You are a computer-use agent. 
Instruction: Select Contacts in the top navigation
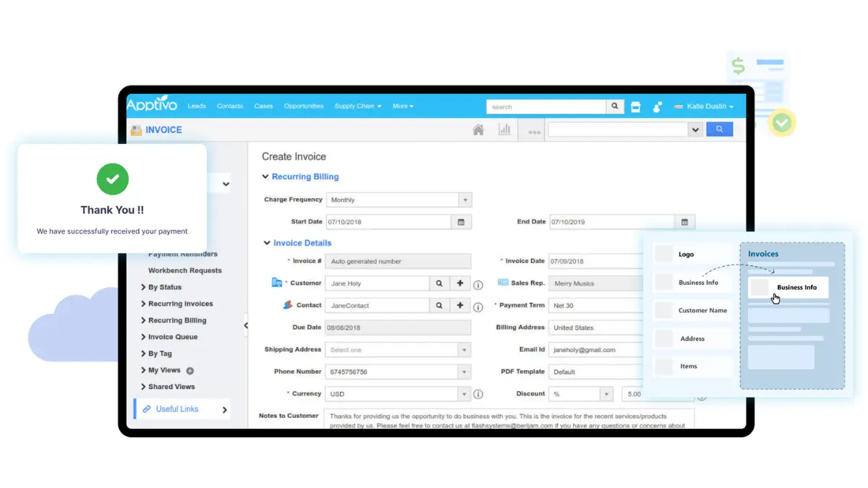click(229, 106)
